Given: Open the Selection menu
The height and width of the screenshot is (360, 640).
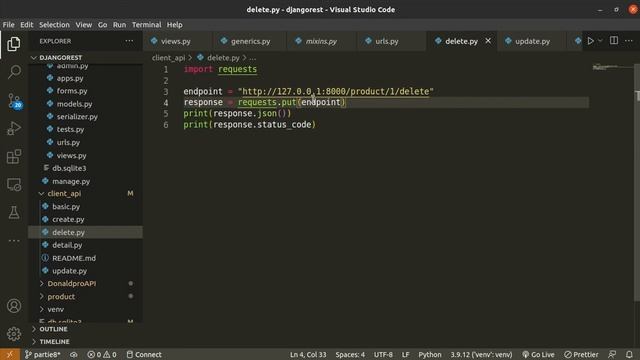Looking at the screenshot, I should coord(54,24).
